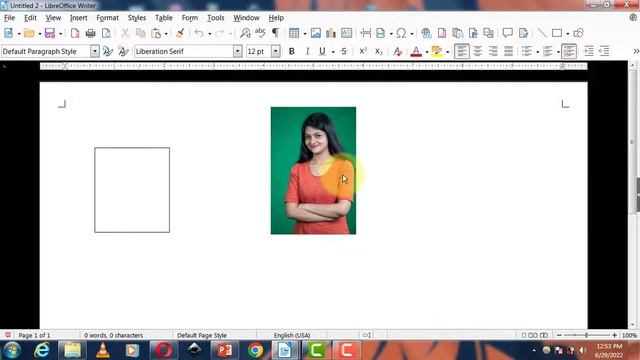Save the document with Save icon
The height and width of the screenshot is (360, 640).
(x=50, y=33)
